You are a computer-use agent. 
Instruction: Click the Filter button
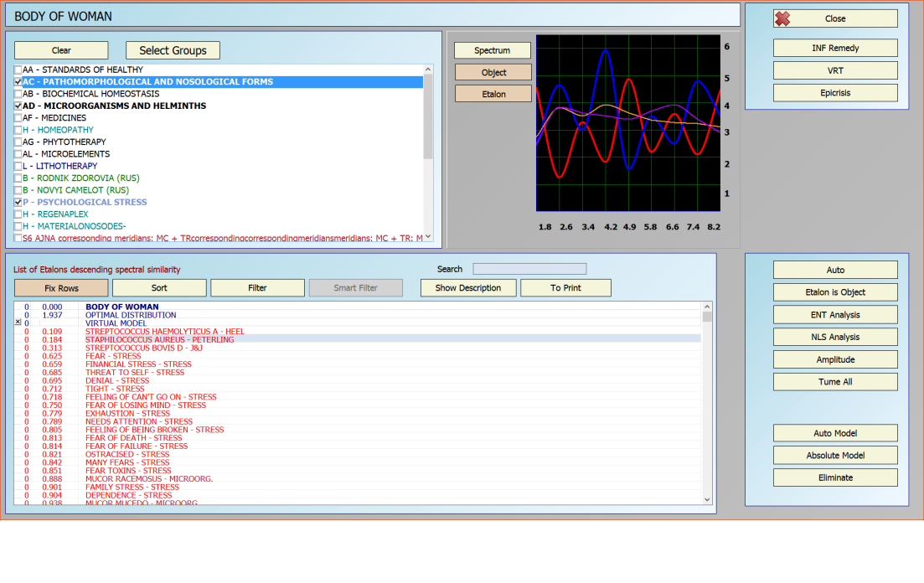(x=257, y=287)
